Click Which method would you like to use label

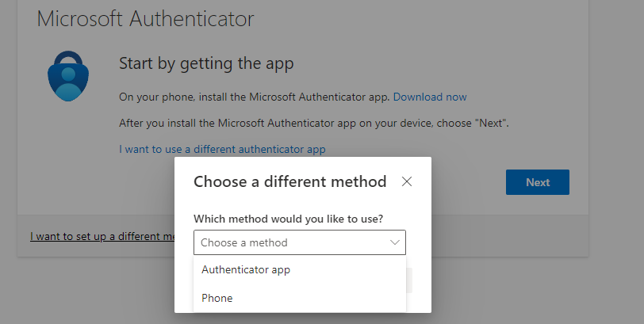tap(289, 219)
